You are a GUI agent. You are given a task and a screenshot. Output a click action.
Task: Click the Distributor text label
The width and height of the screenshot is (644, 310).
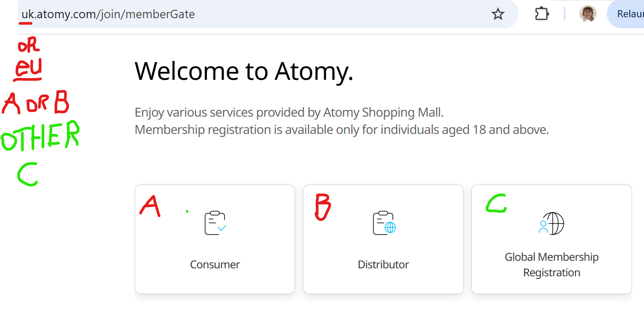tap(383, 264)
